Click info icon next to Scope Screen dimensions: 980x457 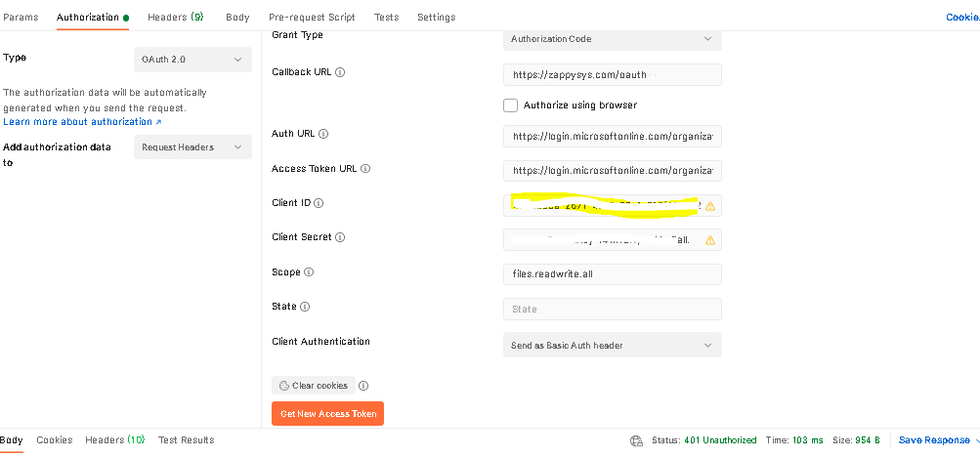pyautogui.click(x=309, y=272)
